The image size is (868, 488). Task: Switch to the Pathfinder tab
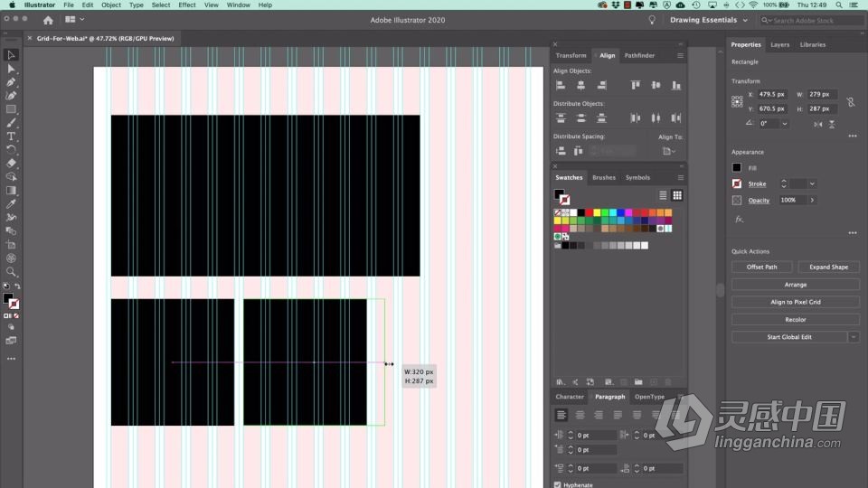(x=639, y=55)
